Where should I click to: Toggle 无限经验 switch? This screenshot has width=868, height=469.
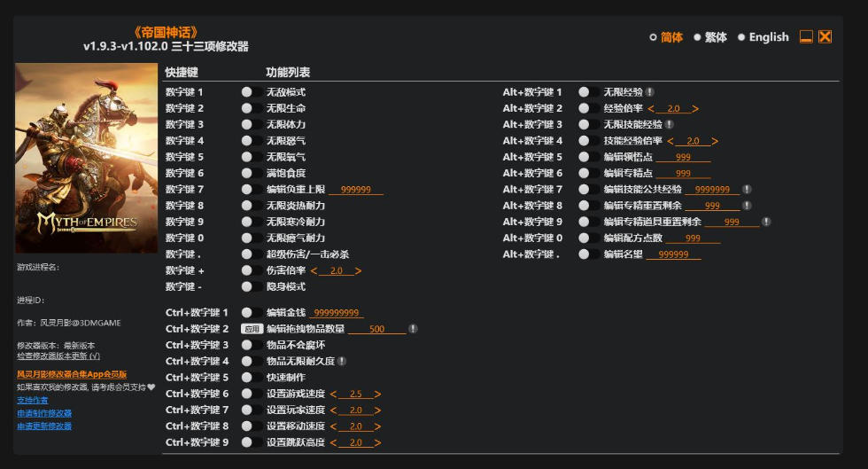click(588, 92)
